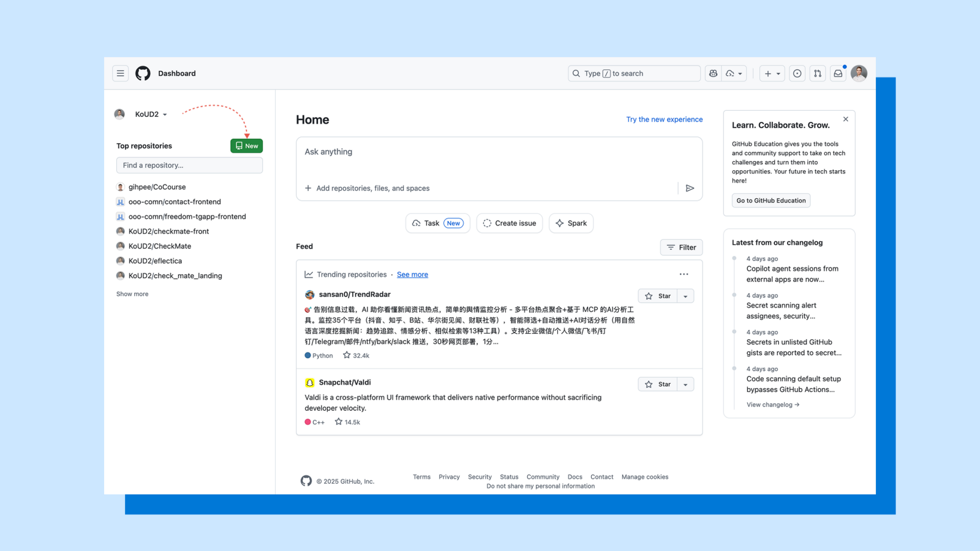Go to GitHub Education

pyautogui.click(x=771, y=201)
